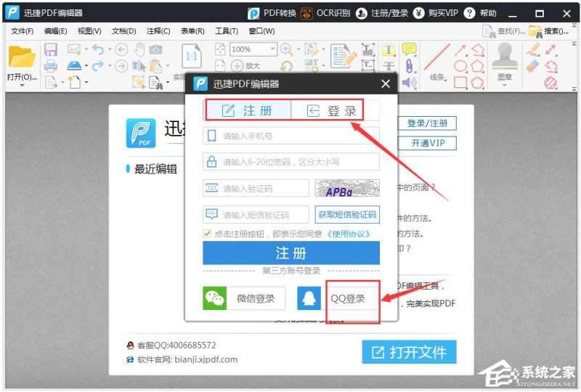Image resolution: width=581 pixels, height=392 pixels.
Task: Click the 1:1 actual size icon
Action: [x=192, y=57]
